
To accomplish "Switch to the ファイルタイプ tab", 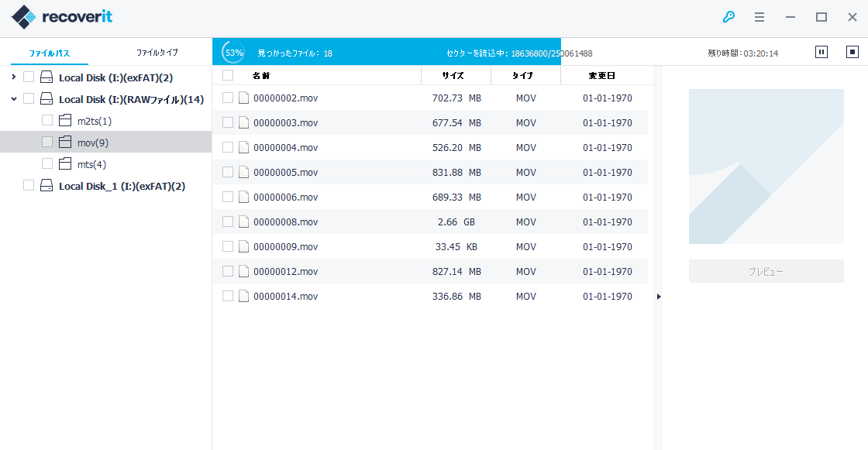I will (157, 53).
